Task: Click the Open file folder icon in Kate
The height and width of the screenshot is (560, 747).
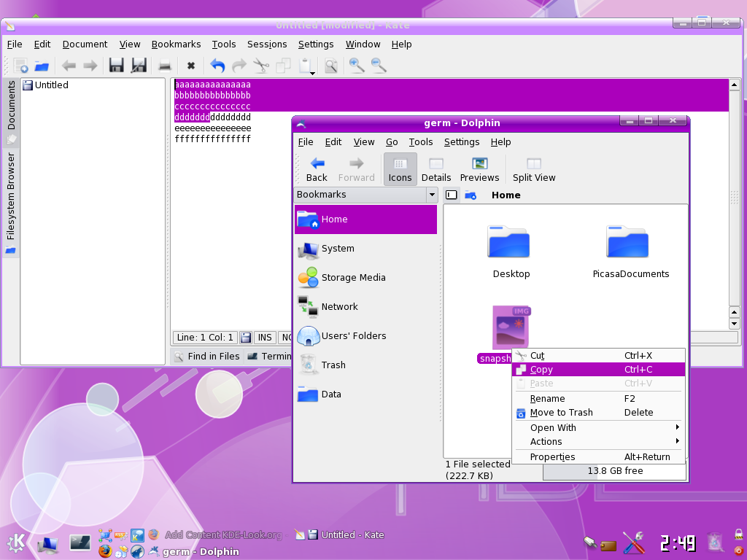Action: [x=42, y=65]
